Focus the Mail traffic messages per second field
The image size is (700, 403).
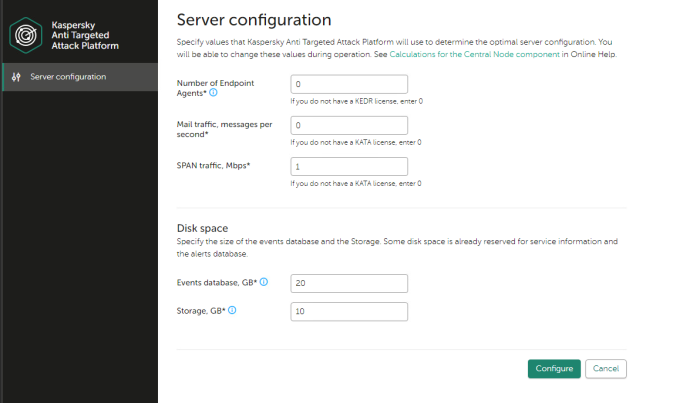349,125
